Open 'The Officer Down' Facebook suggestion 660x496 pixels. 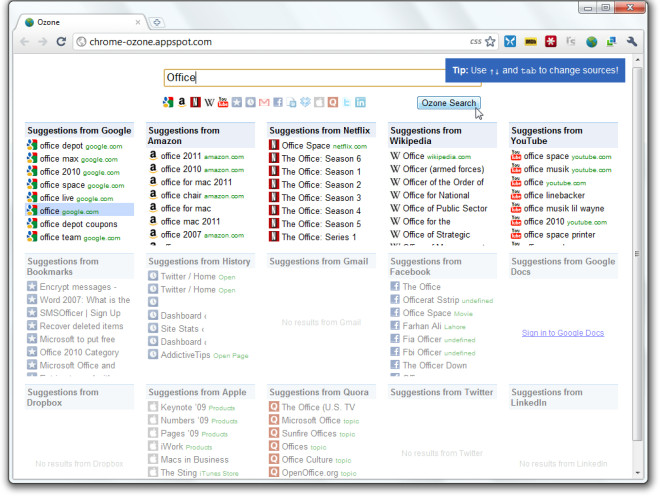443,365
